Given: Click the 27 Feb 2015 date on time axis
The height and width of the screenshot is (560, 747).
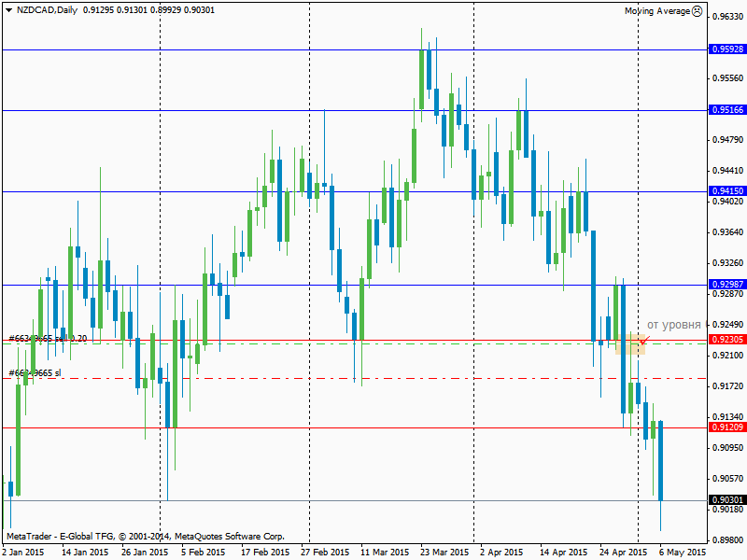Looking at the screenshot, I should pos(325,553).
